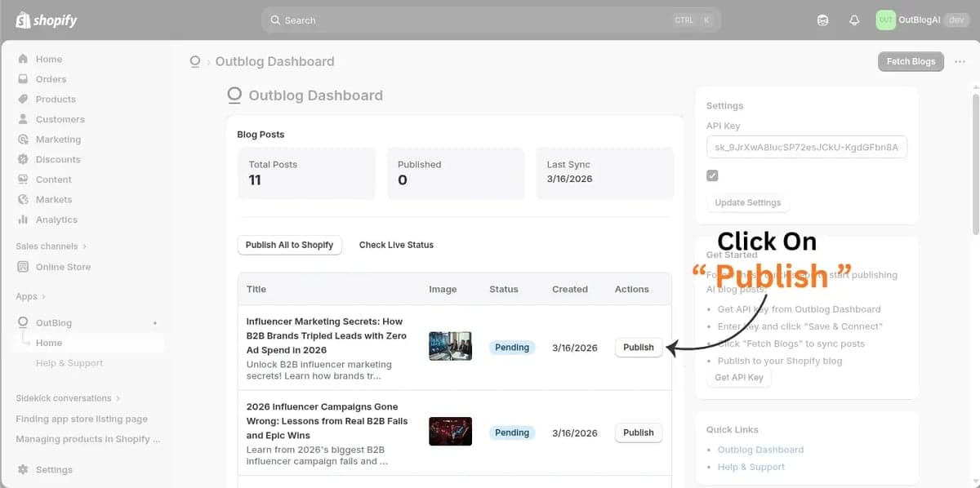Open the notifications bell icon
This screenshot has width=980, height=488.
(x=854, y=20)
